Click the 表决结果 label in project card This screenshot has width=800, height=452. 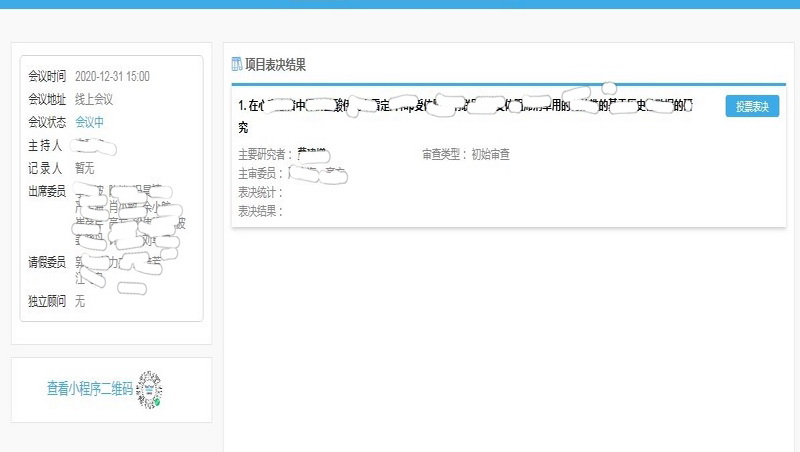[x=260, y=211]
